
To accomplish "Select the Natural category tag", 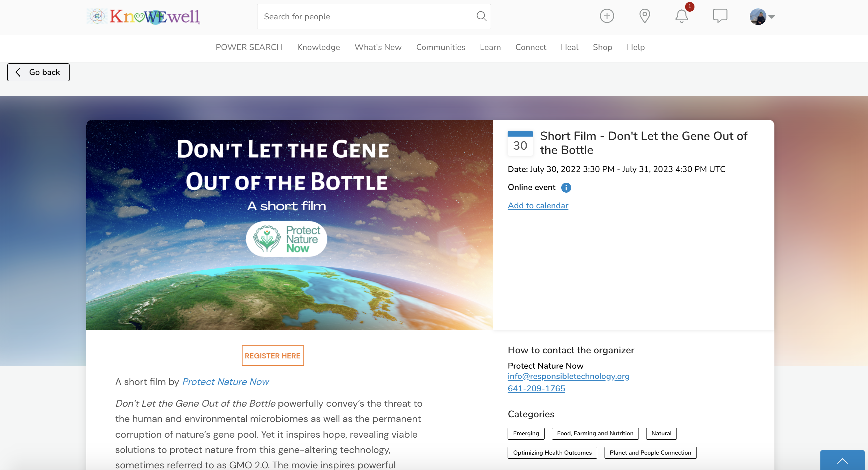I will tap(661, 433).
